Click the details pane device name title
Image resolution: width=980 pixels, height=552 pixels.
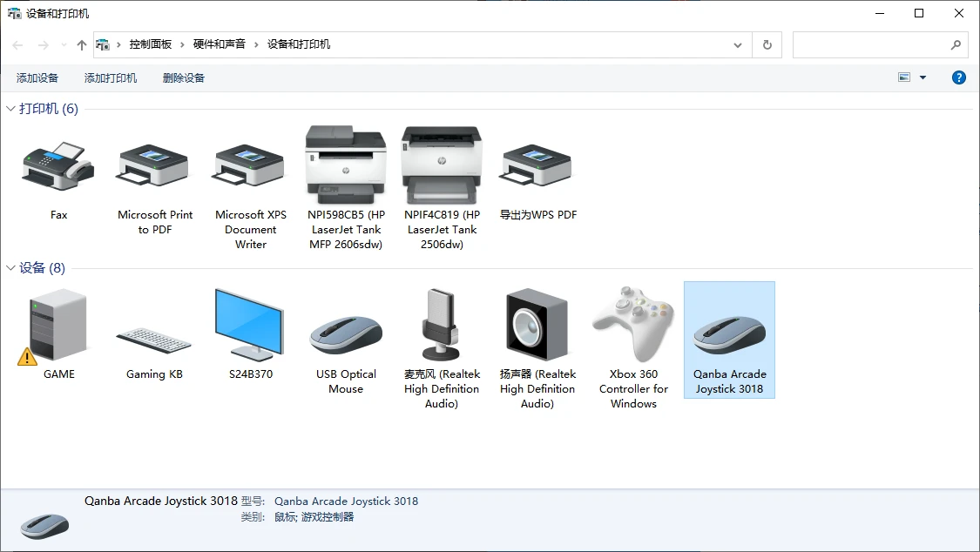161,501
